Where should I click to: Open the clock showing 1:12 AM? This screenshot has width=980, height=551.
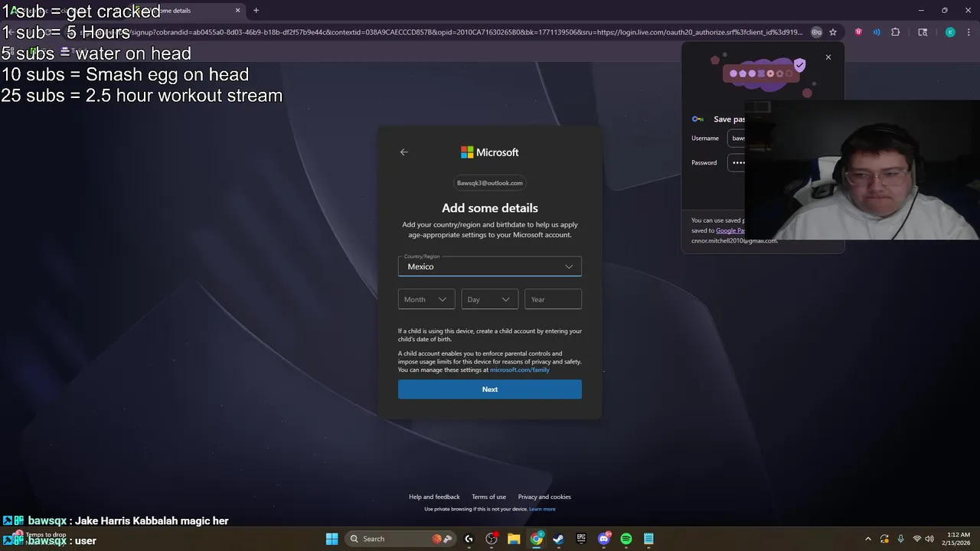(958, 539)
